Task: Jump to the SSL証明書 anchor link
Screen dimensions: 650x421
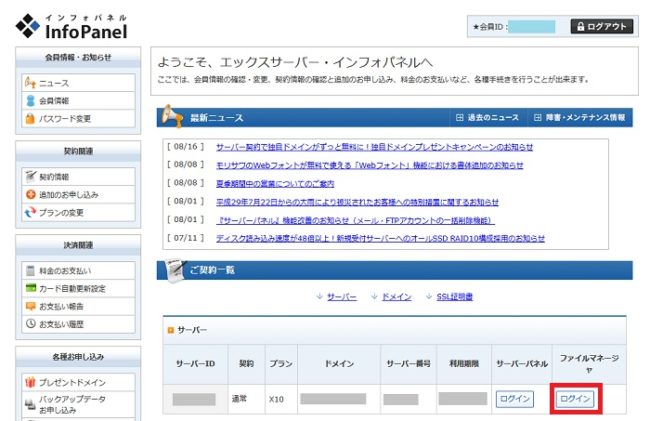Action: [454, 297]
